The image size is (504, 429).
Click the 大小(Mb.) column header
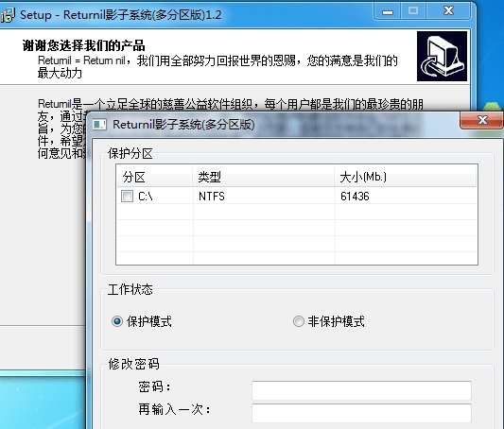[x=406, y=177]
